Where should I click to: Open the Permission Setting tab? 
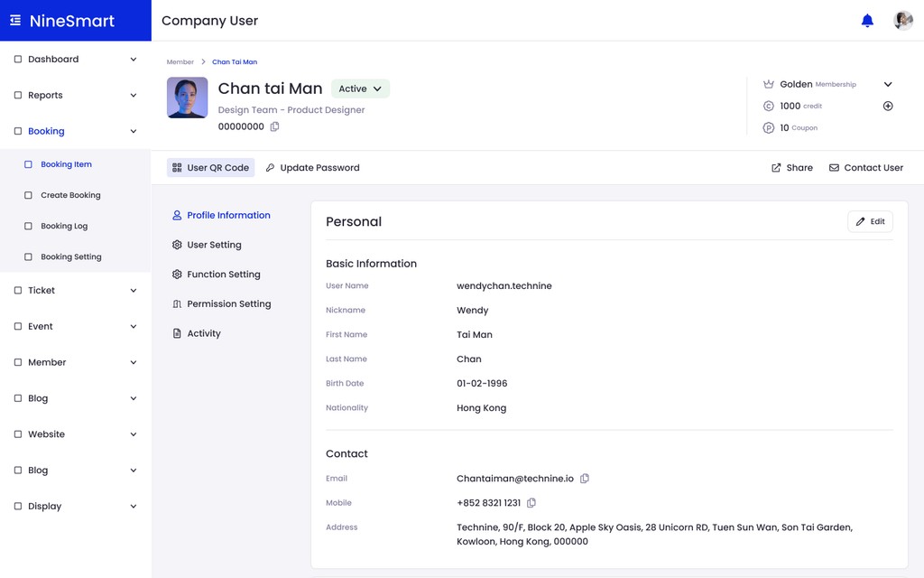click(x=228, y=304)
